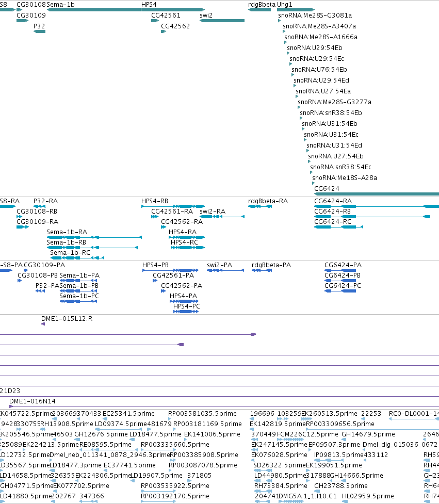Viewport: 439px width, 504px height.
Task: Select the HL02959.5prime EST label
Action: [x=368, y=496]
